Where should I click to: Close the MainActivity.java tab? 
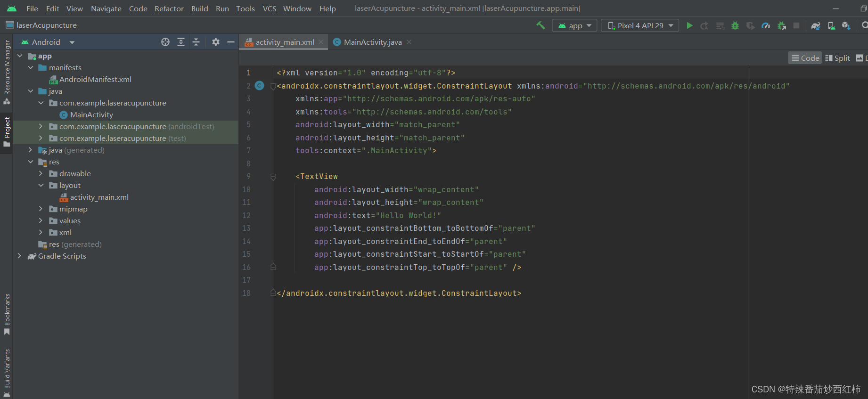tap(409, 42)
